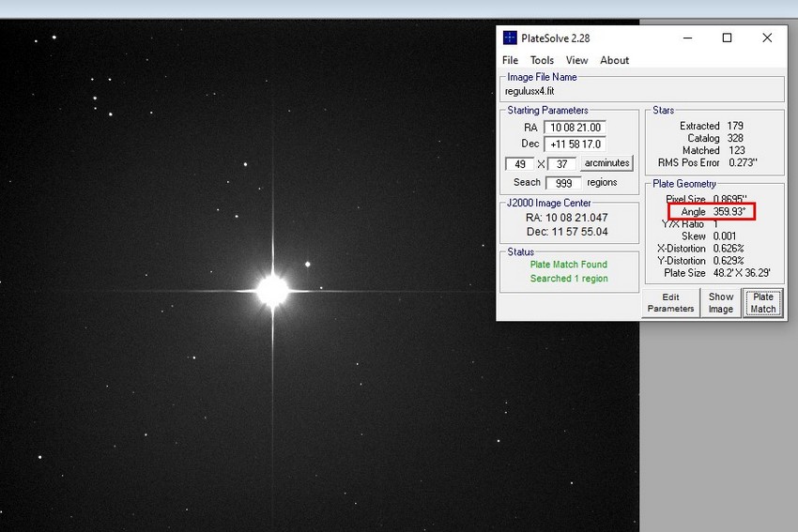Click the RA input field
Viewport: 798px width, 532px height.
pos(575,128)
